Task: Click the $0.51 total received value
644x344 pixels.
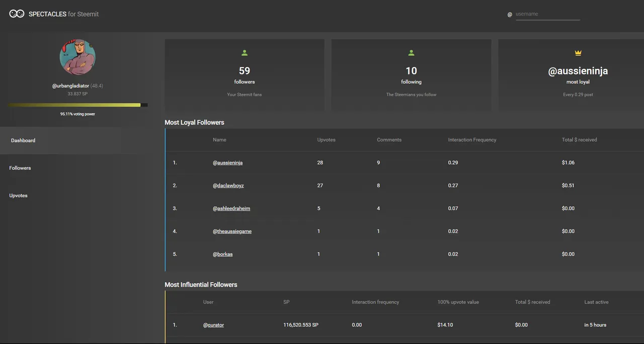Action: pos(568,186)
